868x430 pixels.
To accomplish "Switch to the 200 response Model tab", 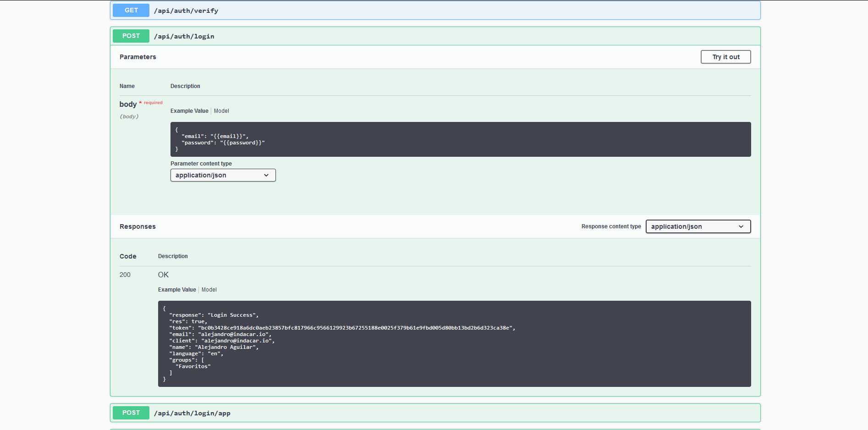I will pos(209,290).
